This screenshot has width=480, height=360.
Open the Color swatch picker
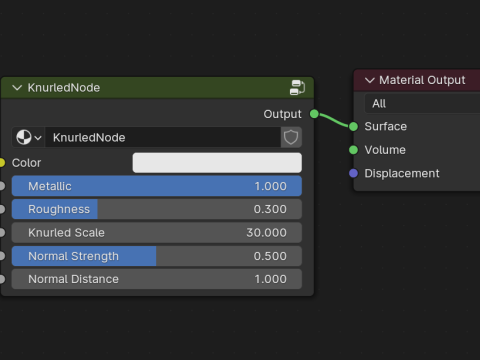[217, 163]
